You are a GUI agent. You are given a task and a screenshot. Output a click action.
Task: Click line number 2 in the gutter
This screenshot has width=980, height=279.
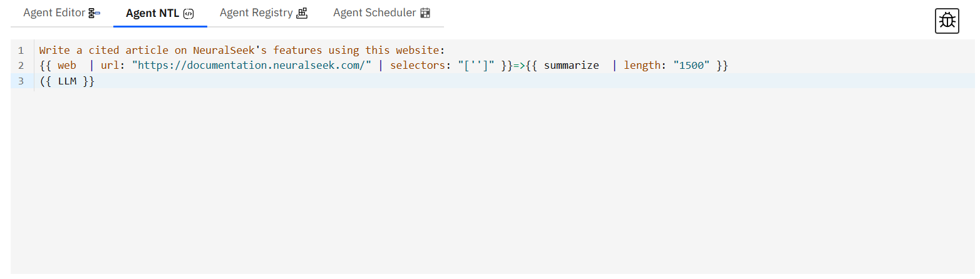click(x=21, y=66)
